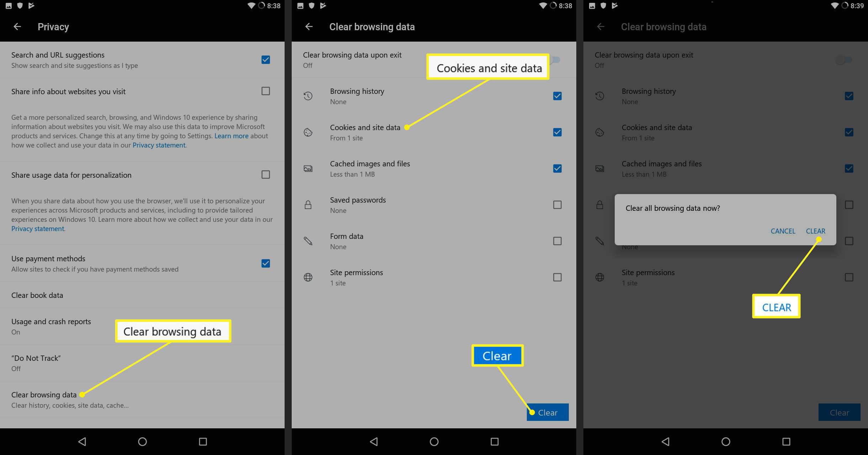Image resolution: width=868 pixels, height=455 pixels.
Task: Click the back arrow on Clear browsing data
Action: [309, 26]
